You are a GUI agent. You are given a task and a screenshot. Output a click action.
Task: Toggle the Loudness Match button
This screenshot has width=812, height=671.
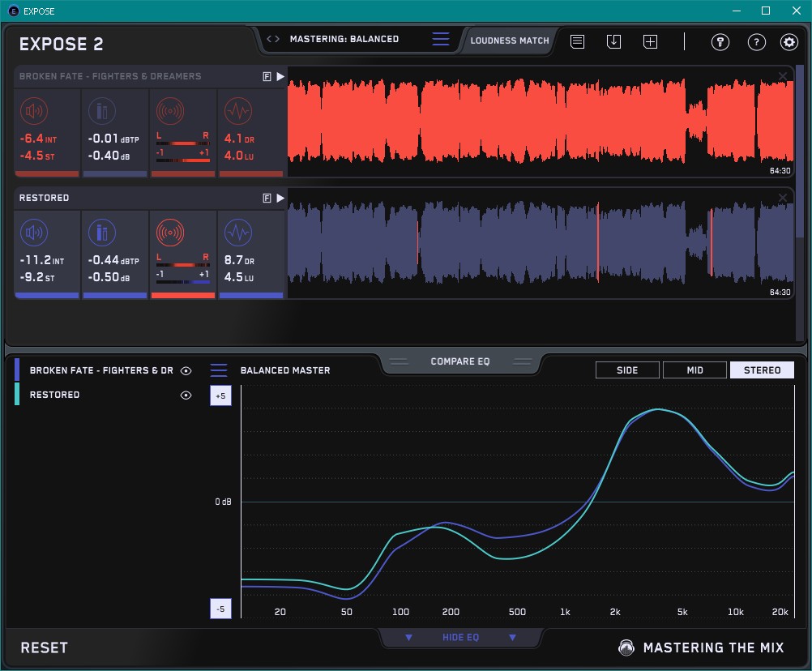click(509, 40)
